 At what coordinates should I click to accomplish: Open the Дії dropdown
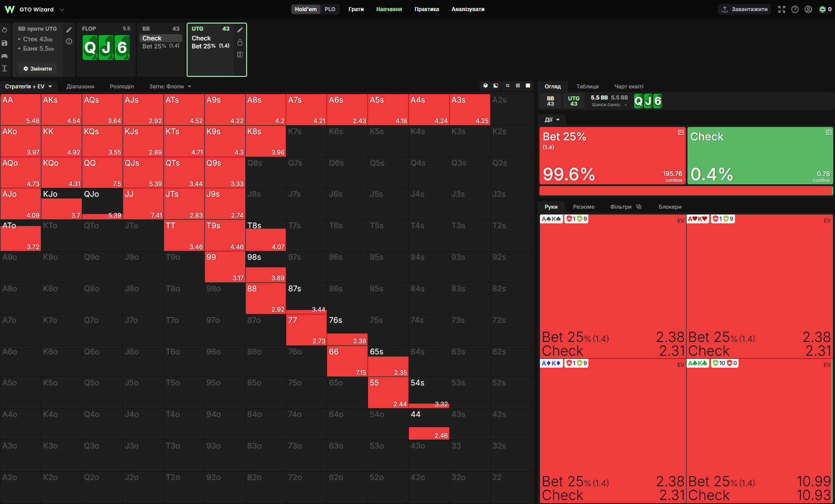click(x=552, y=120)
